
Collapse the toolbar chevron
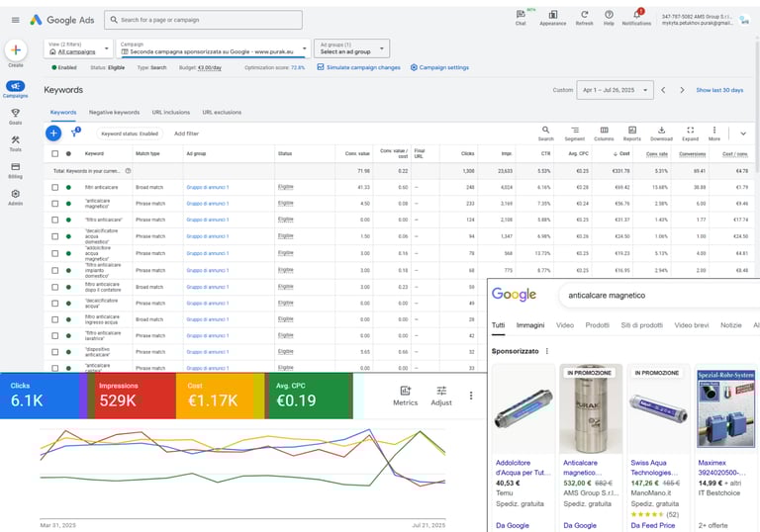[x=743, y=133]
